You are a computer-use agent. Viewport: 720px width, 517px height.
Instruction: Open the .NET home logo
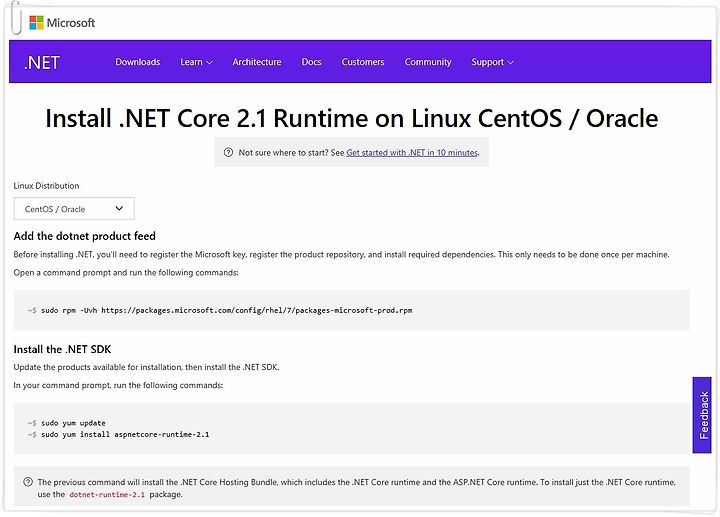42,62
